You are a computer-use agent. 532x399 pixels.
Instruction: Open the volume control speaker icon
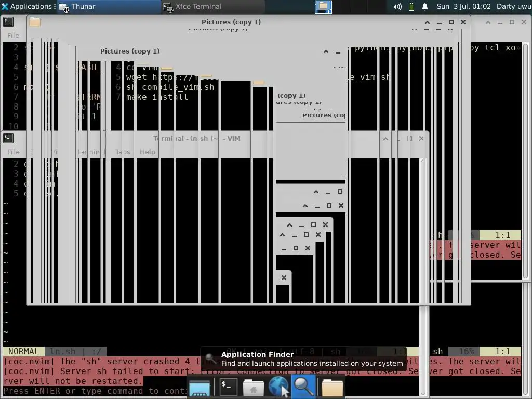pyautogui.click(x=397, y=7)
